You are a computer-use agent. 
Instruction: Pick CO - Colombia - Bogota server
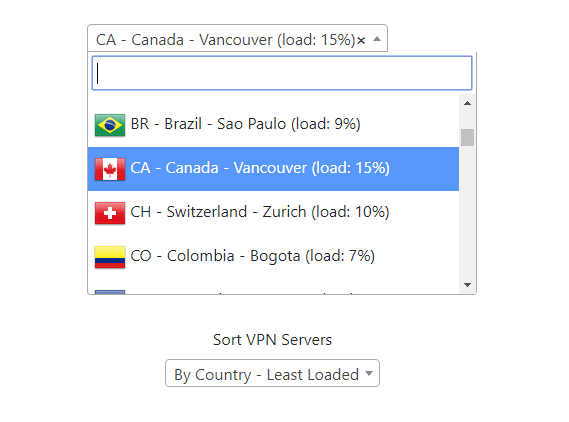pyautogui.click(x=273, y=257)
